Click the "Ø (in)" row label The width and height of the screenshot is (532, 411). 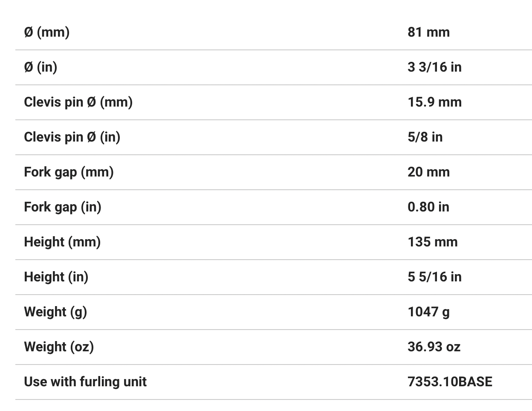click(40, 67)
